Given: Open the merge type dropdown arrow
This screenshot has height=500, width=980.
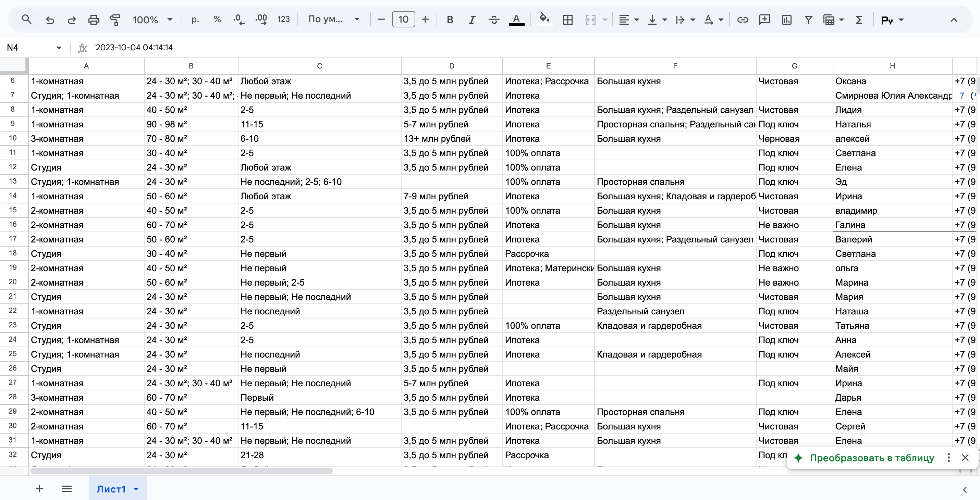Looking at the screenshot, I should [605, 20].
